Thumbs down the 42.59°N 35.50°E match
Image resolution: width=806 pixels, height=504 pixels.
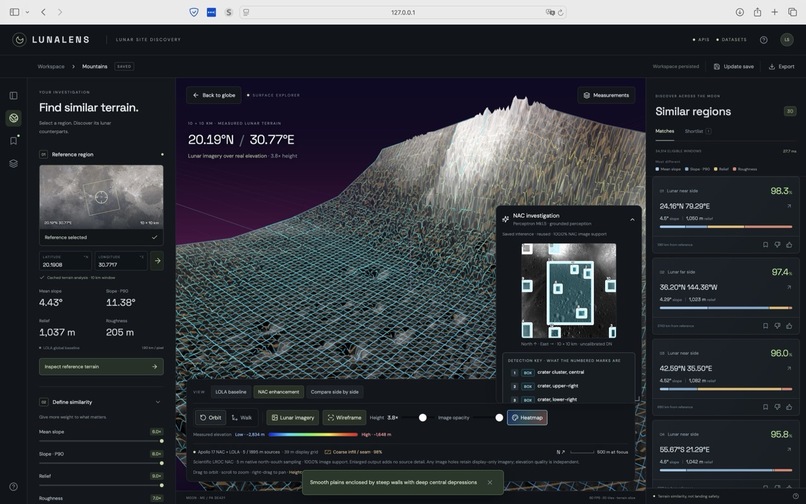pyautogui.click(x=777, y=407)
